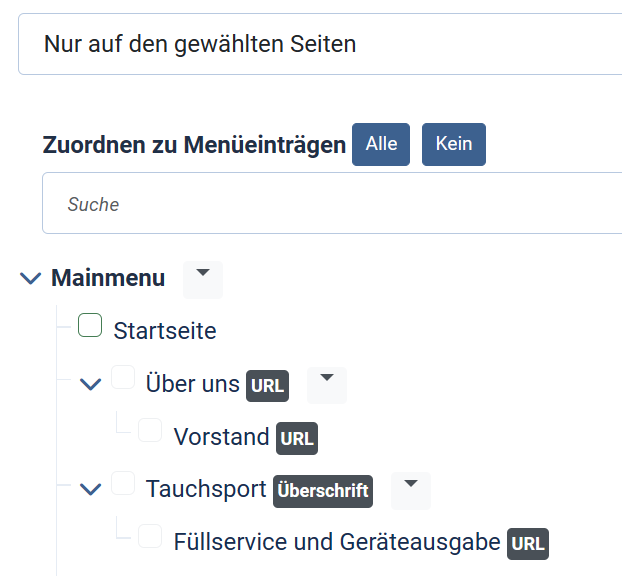Open the caret dropdown beside Tauchsport
This screenshot has height=576, width=622.
pos(411,491)
